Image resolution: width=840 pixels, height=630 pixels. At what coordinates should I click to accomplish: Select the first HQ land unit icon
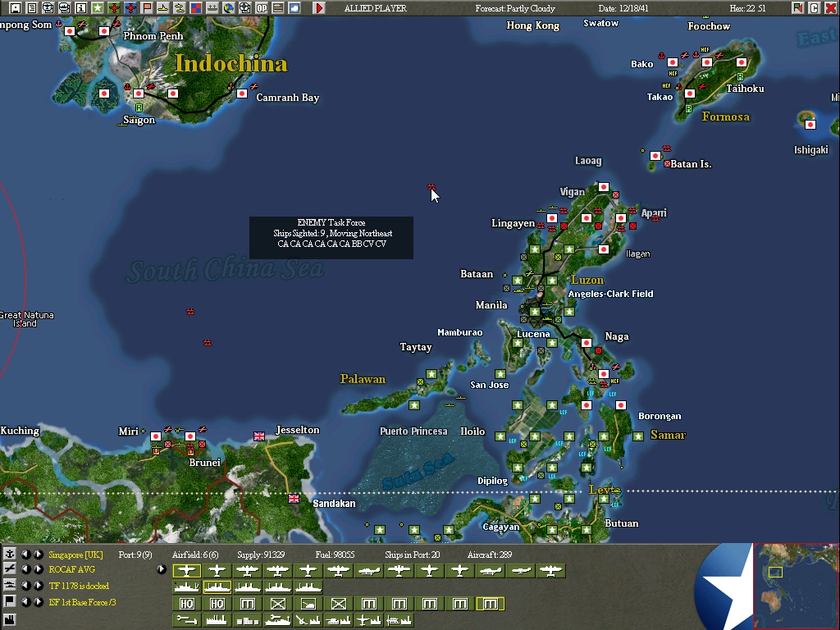186,605
